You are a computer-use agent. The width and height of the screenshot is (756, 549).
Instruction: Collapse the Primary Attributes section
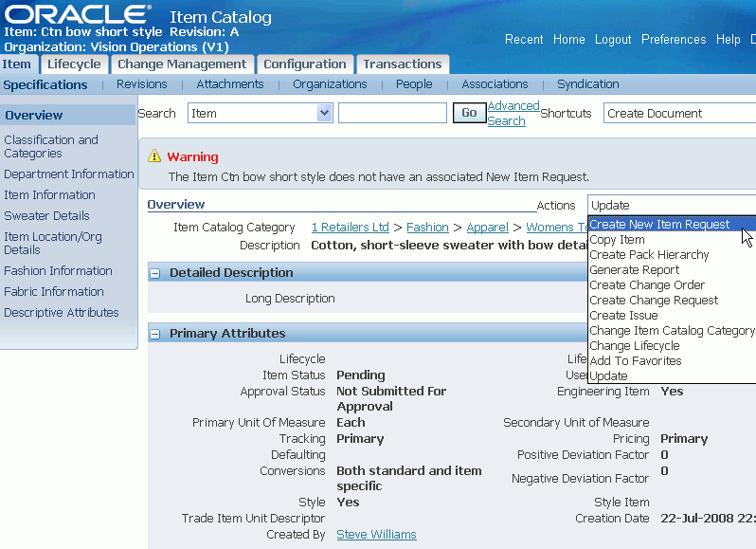(x=154, y=334)
